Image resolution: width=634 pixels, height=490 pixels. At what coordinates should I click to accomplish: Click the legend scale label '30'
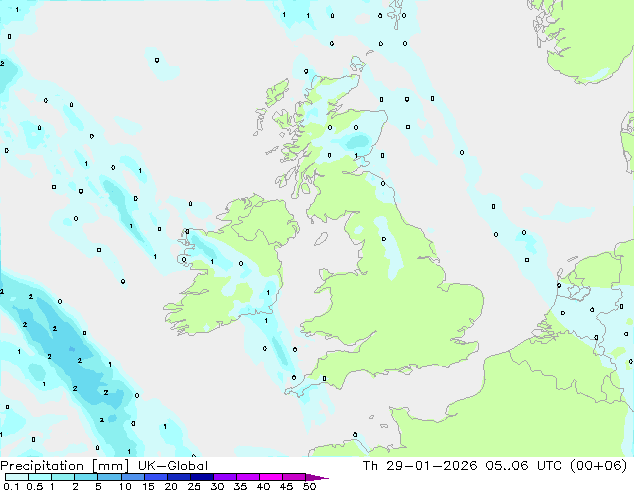tap(217, 486)
